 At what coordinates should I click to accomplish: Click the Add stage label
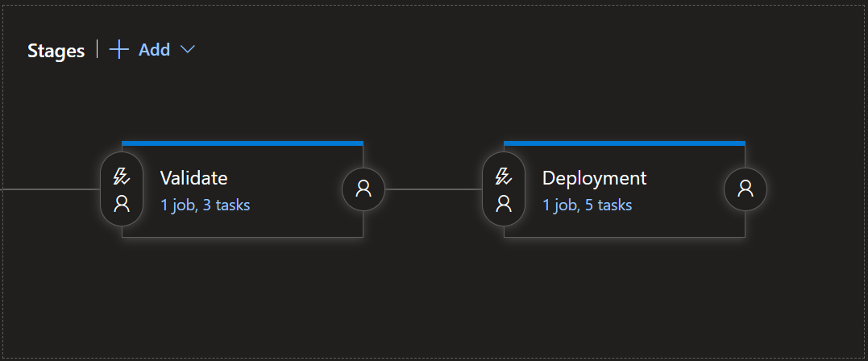point(154,50)
